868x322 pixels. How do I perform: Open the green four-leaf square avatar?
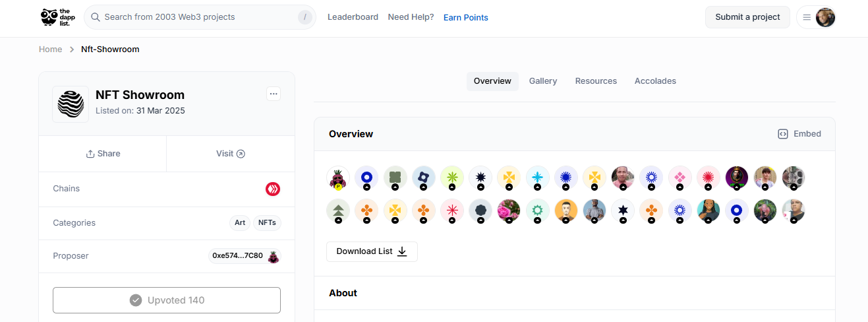pyautogui.click(x=395, y=177)
